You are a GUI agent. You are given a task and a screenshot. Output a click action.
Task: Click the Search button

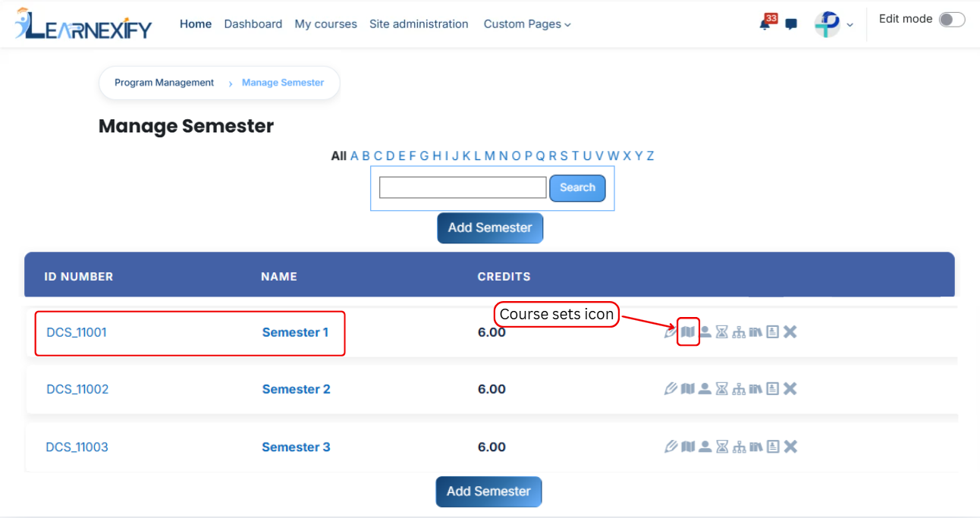point(577,188)
